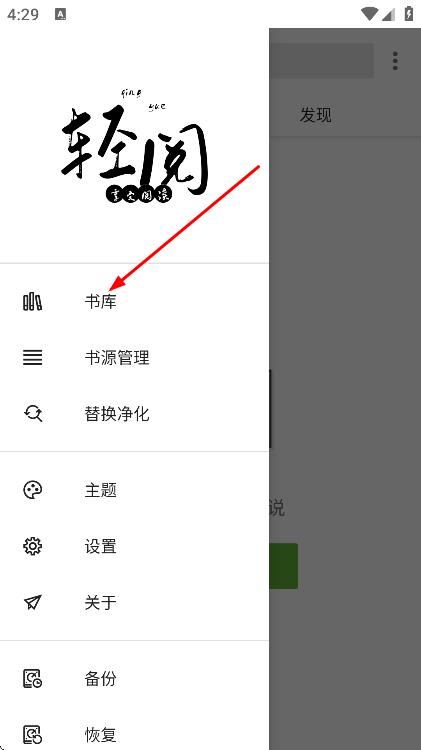The height and width of the screenshot is (750, 421).
Task: Choose the 恢复 option
Action: (134, 734)
